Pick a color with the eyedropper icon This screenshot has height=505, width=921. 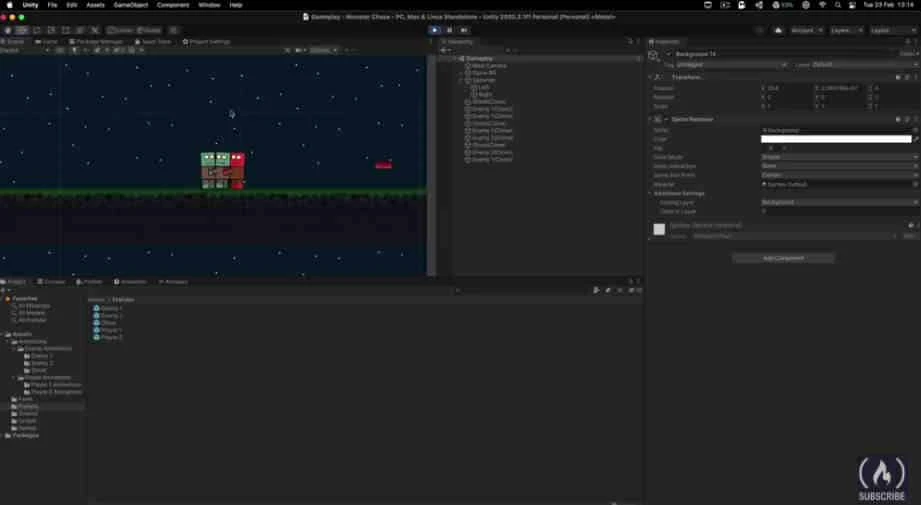click(916, 139)
